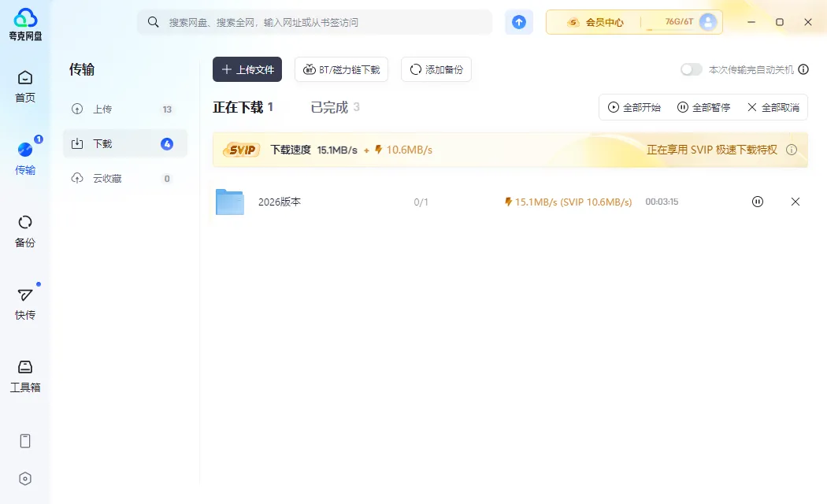Click the 上传文件 button
Screen dimensions: 827x504
point(247,69)
